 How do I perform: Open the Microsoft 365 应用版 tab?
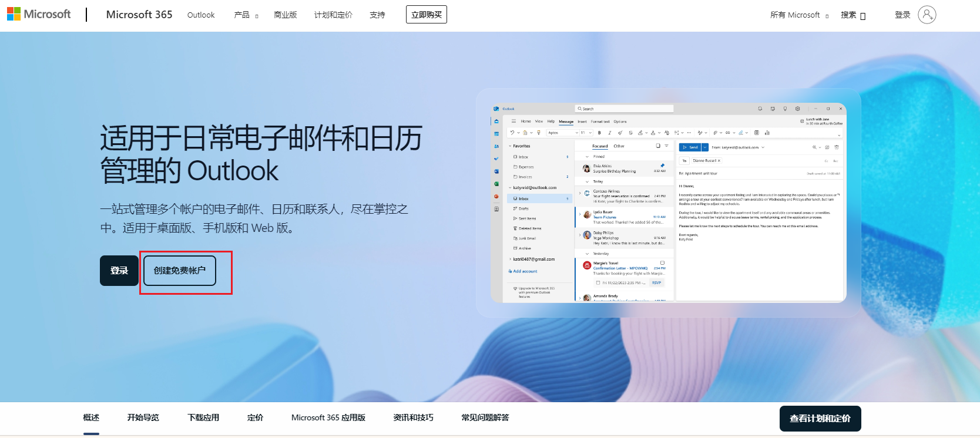point(328,417)
